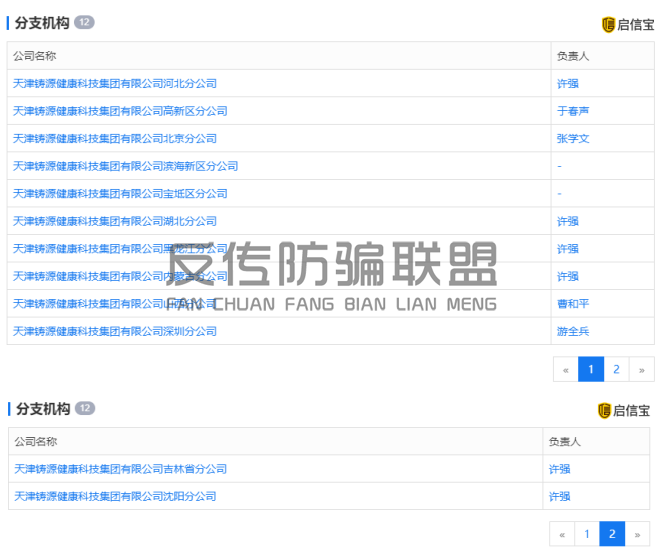The image size is (662, 552).
Task: Click the 启信宝 logo above the 吉林省分公司 table
Action: coord(624,410)
